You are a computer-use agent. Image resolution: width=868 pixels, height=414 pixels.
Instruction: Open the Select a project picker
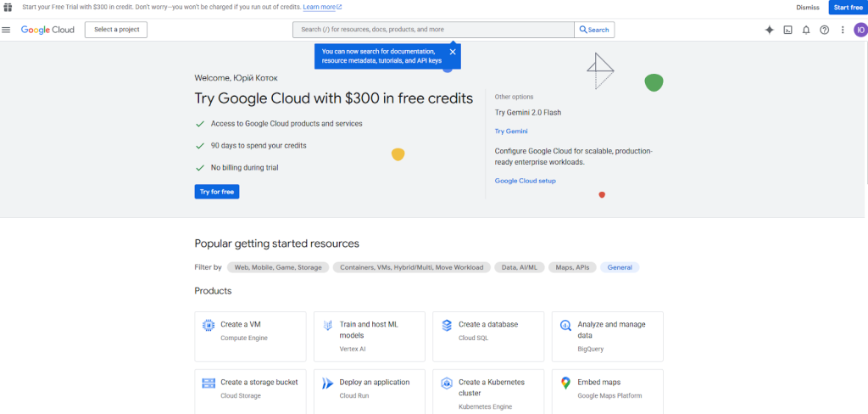pyautogui.click(x=116, y=30)
